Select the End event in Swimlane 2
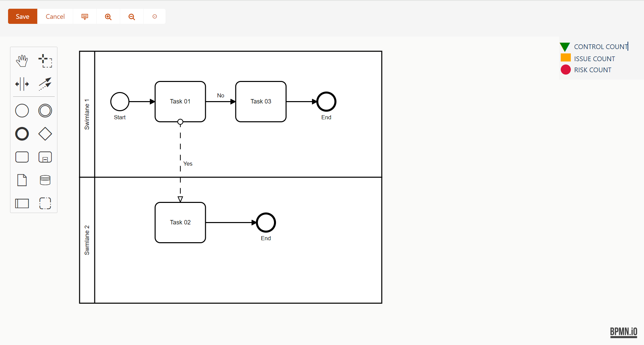Viewport: 644px width, 345px height. coord(266,222)
